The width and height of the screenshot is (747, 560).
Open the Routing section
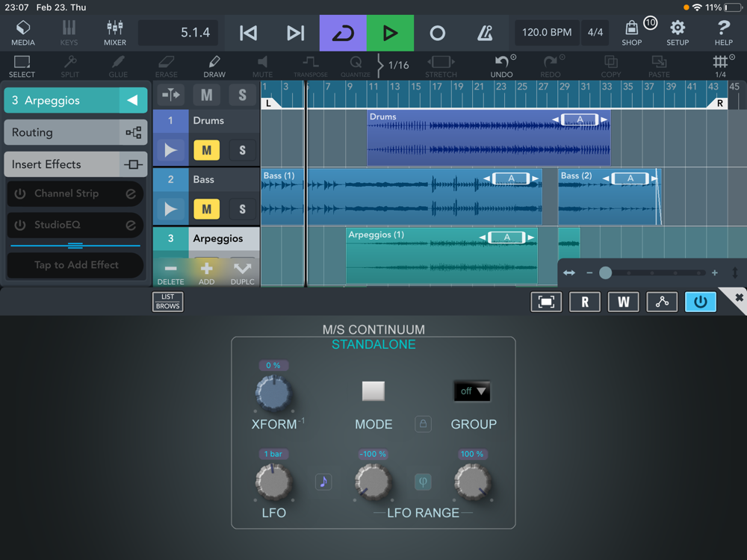click(75, 132)
